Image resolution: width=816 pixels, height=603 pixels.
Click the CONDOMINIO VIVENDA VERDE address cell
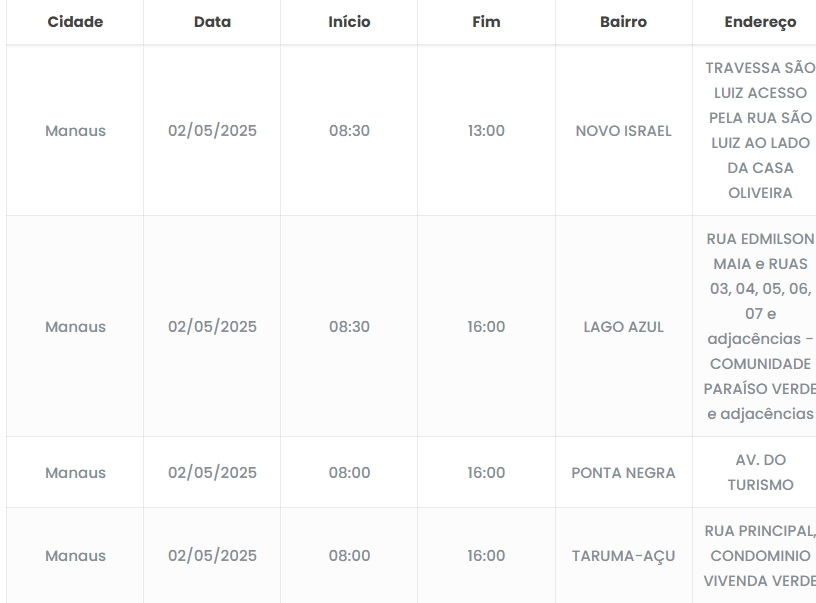(760, 556)
